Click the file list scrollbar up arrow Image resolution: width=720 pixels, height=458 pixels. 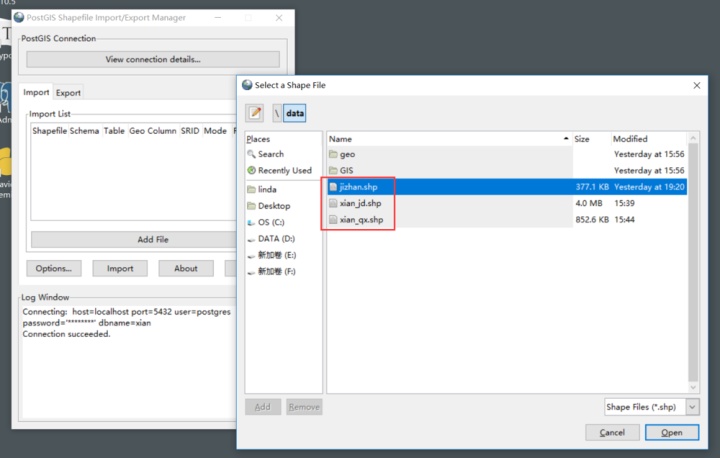click(x=693, y=138)
